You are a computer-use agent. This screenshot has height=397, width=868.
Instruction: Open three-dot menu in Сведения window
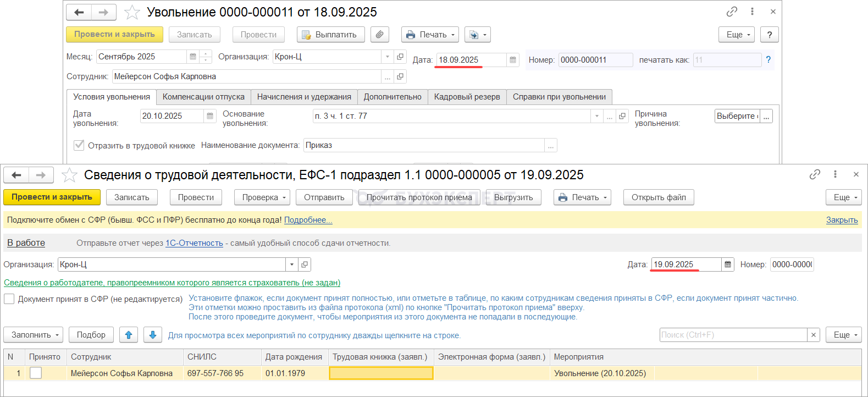pyautogui.click(x=835, y=174)
